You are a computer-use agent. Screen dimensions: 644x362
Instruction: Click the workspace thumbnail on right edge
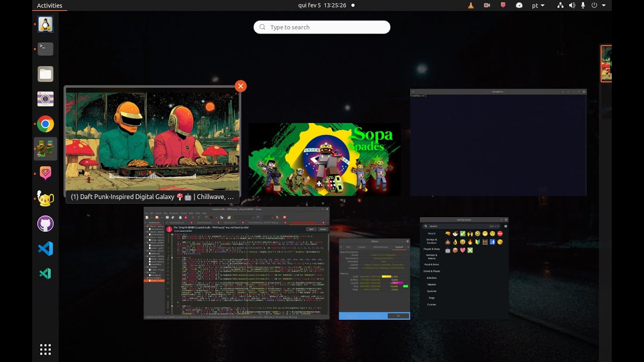606,63
